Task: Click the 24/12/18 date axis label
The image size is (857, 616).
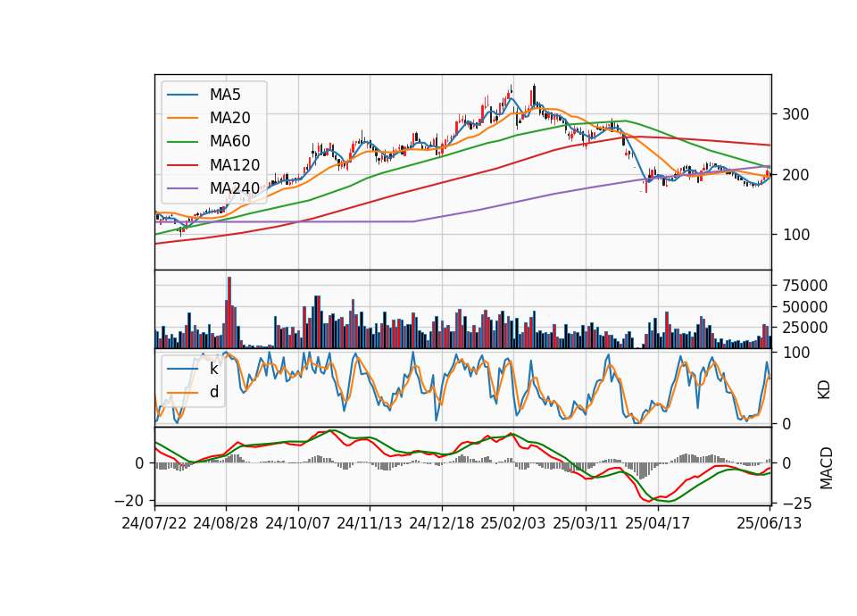Action: tap(442, 523)
